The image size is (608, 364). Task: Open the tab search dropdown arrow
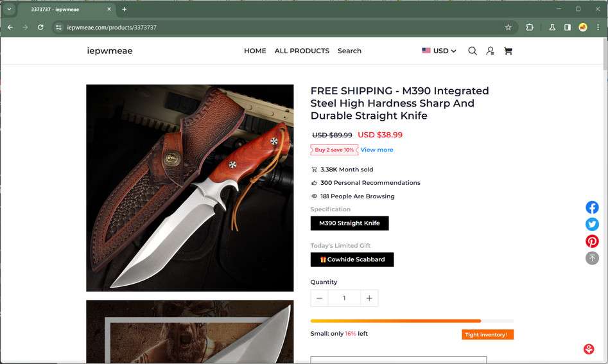tap(10, 9)
